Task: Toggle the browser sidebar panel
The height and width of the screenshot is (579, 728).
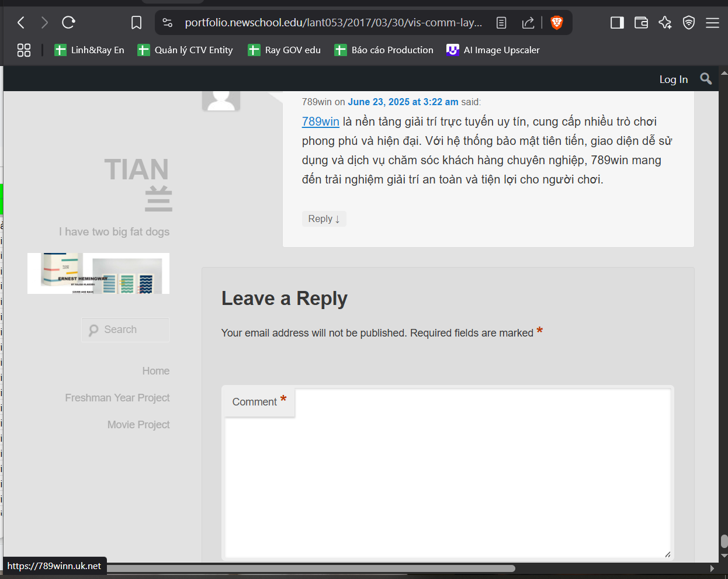Action: tap(617, 23)
